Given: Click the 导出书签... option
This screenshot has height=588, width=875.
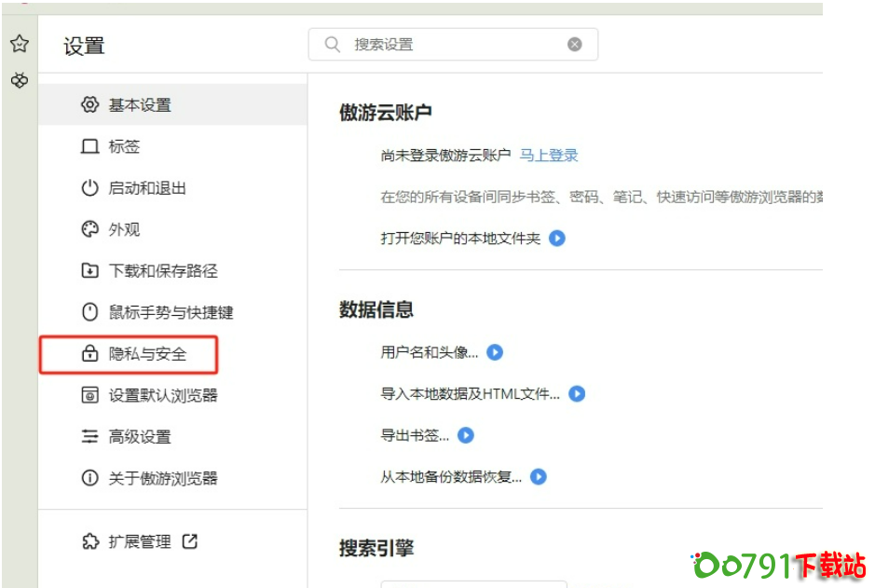Looking at the screenshot, I should [415, 435].
